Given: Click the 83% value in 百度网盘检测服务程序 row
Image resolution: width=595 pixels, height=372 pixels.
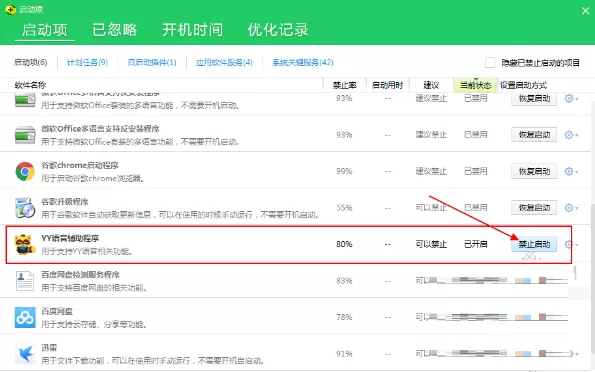Looking at the screenshot, I should [x=344, y=281].
